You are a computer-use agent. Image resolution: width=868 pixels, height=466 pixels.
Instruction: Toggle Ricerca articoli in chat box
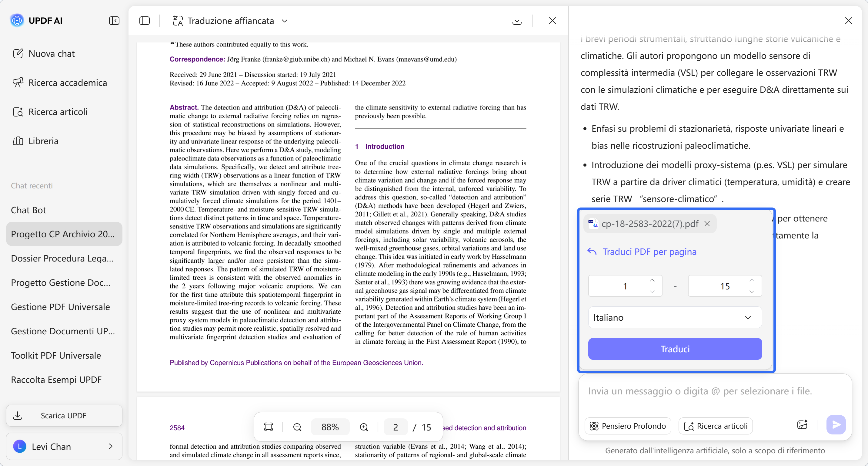coord(716,426)
